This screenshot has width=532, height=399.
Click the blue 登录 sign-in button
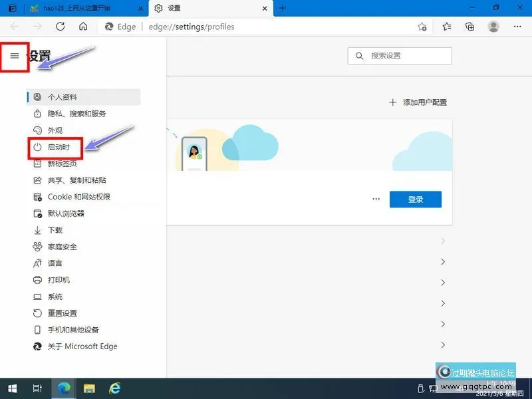click(415, 199)
